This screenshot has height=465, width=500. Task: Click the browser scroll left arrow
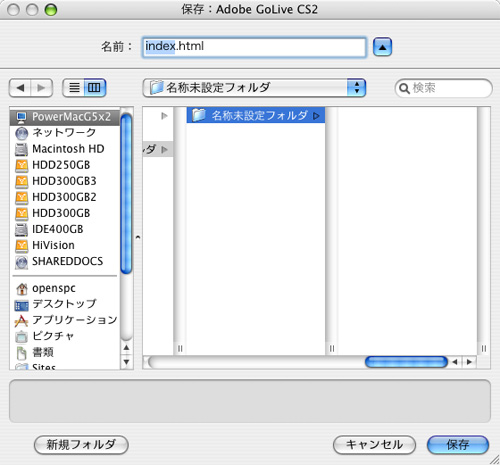[455, 362]
